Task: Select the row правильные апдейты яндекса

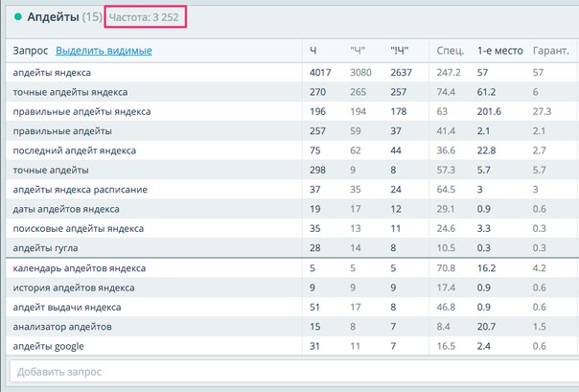Action: [292, 111]
